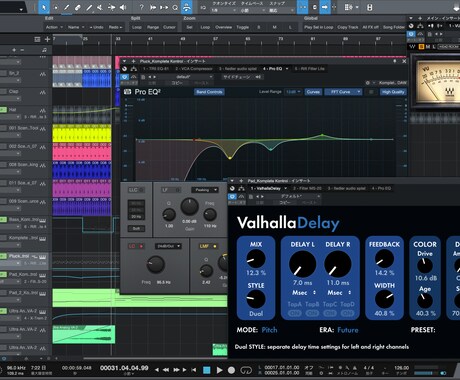Click the Curves button in Pro EQ
The image size is (460, 380).
coord(313,92)
